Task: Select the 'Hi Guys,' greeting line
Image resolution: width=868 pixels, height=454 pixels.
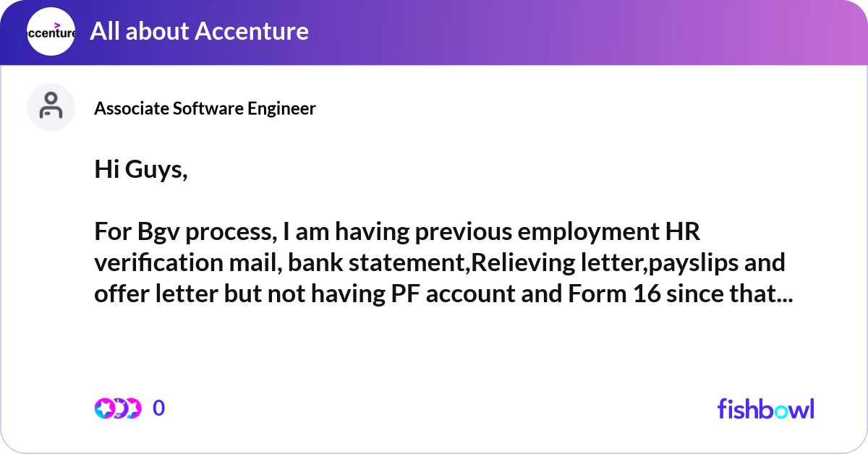Action: pos(140,170)
